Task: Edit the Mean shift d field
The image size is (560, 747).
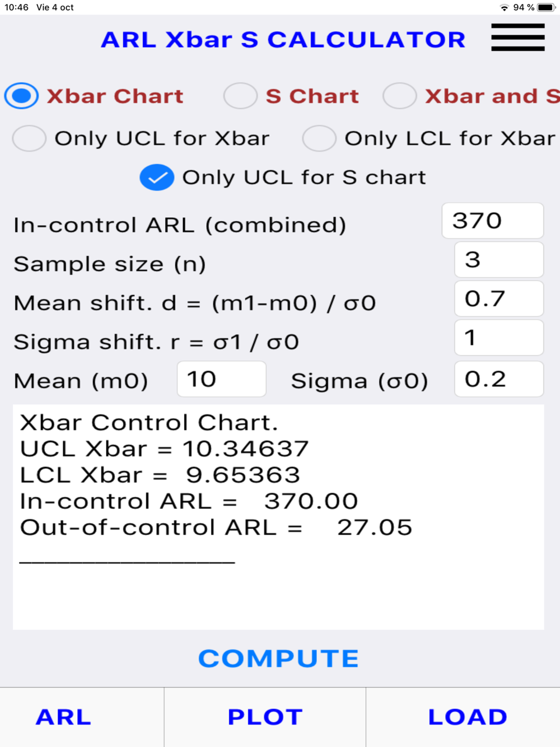Action: tap(498, 299)
